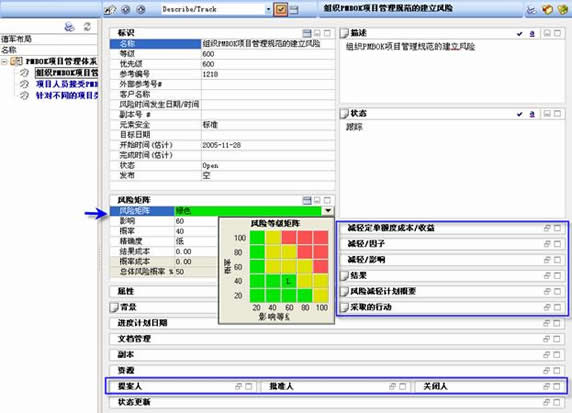Toggle the highlighted orange checkmark toolbar button
572x413 pixels.
point(281,9)
